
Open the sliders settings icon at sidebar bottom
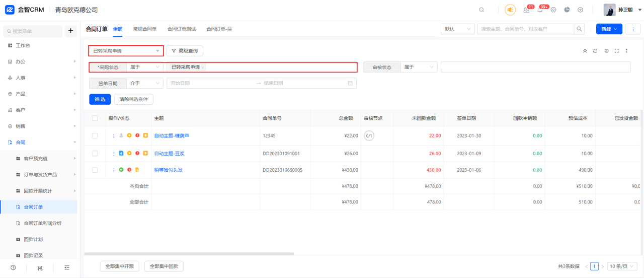[x=40, y=268]
